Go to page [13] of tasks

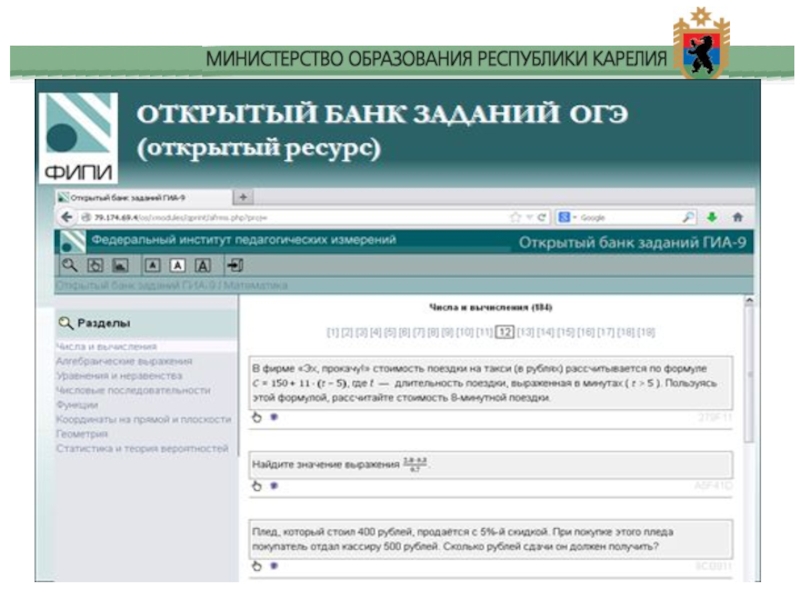tap(525, 332)
